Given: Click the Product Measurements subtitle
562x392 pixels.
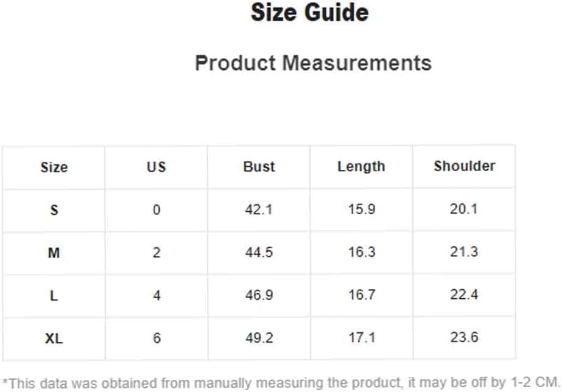Looking at the screenshot, I should click(x=313, y=63).
